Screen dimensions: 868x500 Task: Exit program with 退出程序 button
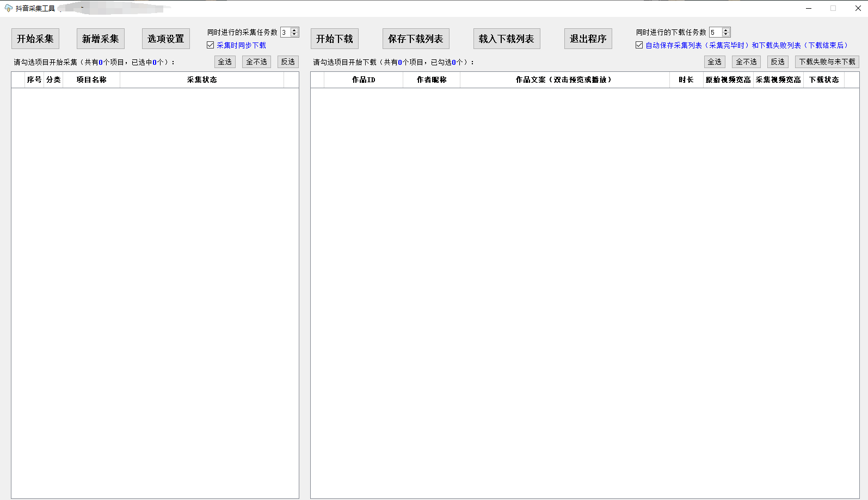(588, 39)
